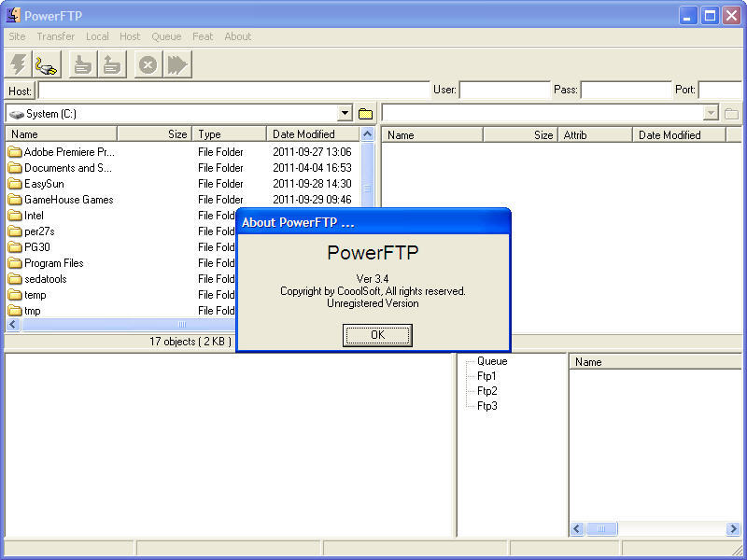Viewport: 747px width, 560px height.
Task: Select the per27s folder row
Action: [x=120, y=231]
